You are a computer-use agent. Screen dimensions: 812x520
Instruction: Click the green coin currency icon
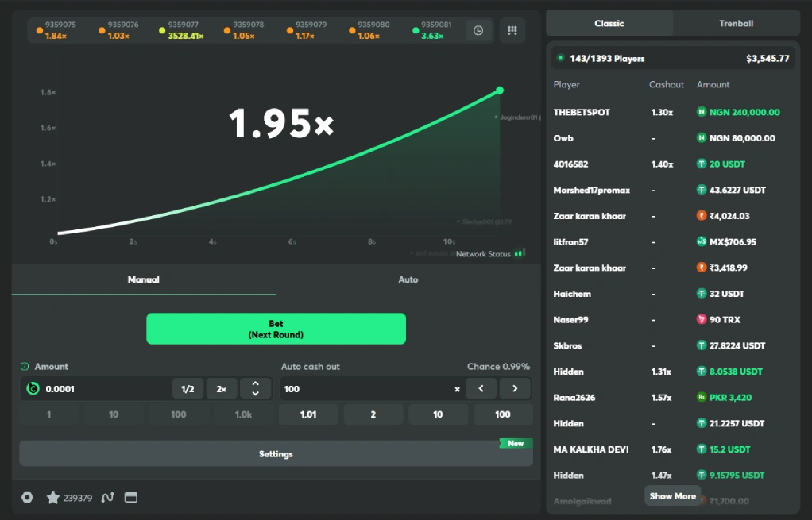(x=33, y=388)
